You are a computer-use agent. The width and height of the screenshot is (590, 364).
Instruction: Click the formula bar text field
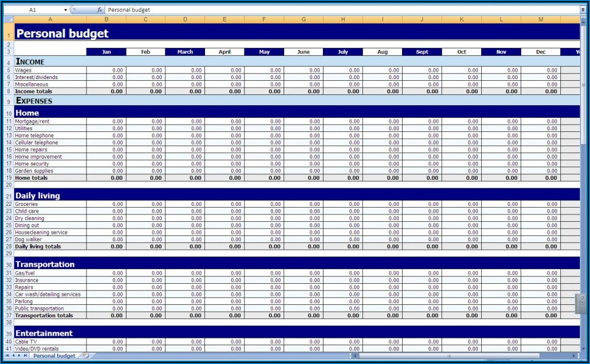pyautogui.click(x=342, y=10)
